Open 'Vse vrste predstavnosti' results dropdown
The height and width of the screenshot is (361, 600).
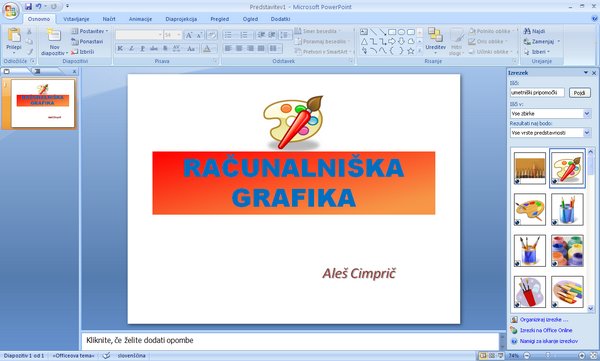pos(587,132)
